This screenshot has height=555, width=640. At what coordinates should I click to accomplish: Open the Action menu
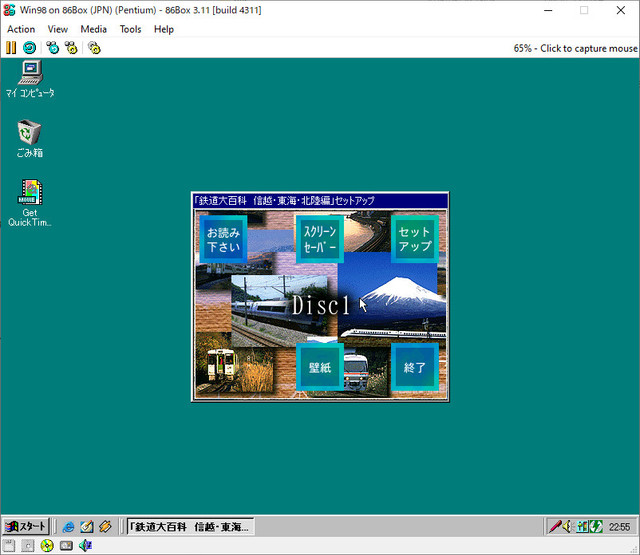pyautogui.click(x=21, y=29)
